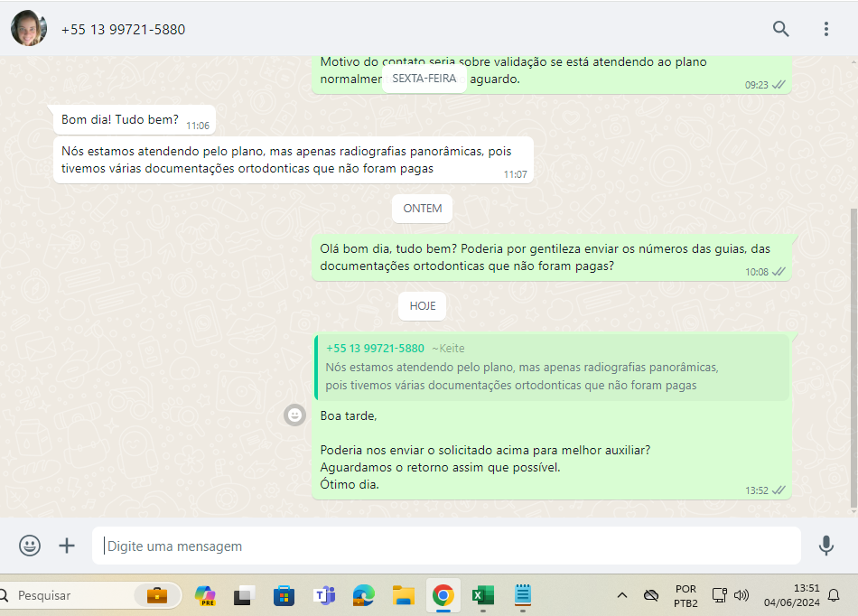Click the 09:23 message read receipt ticks
Viewport: 858px width, 616px height.
pos(779,84)
